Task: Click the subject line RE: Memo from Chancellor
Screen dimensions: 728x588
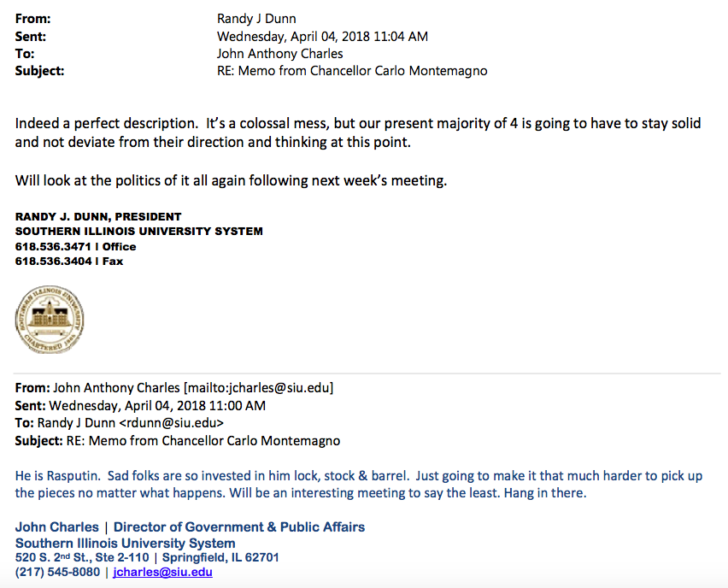Action: click(352, 71)
